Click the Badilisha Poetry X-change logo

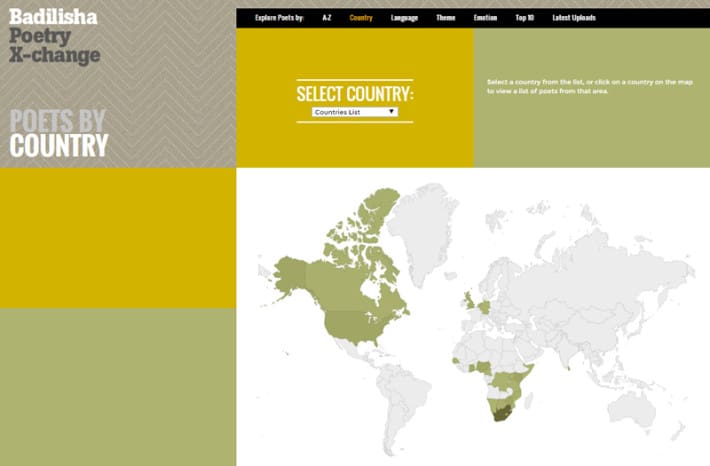[x=55, y=35]
